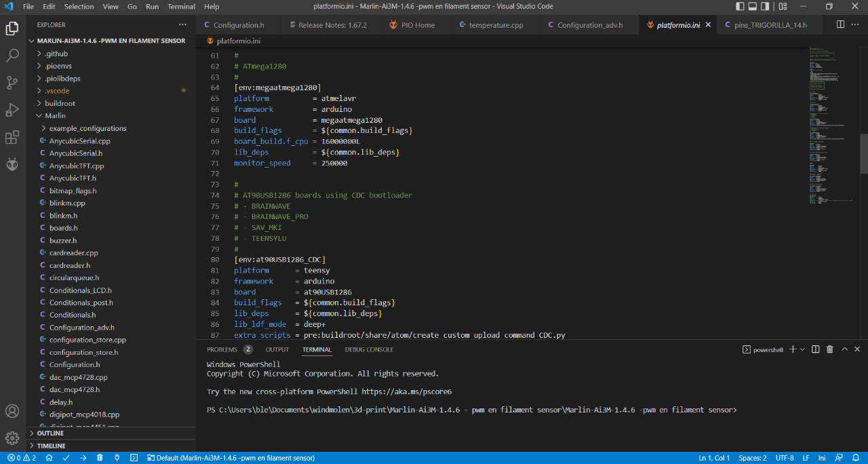Switch to the temperature.cpp tab
Screen dimensions: 868x464
[495, 25]
